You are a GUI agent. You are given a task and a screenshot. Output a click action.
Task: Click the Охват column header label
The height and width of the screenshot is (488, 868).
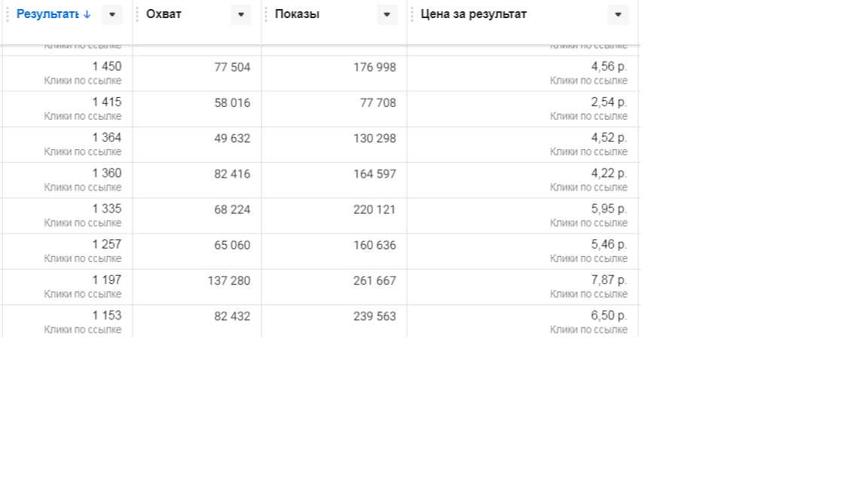(x=164, y=14)
